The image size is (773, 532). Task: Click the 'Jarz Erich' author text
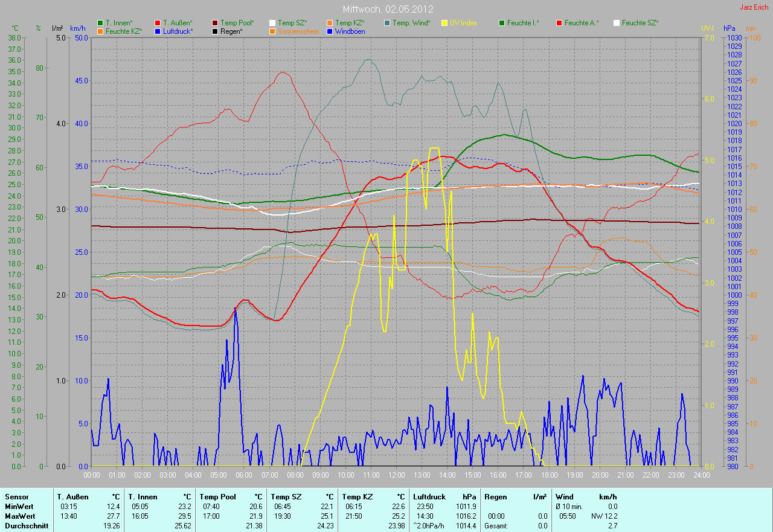point(754,7)
